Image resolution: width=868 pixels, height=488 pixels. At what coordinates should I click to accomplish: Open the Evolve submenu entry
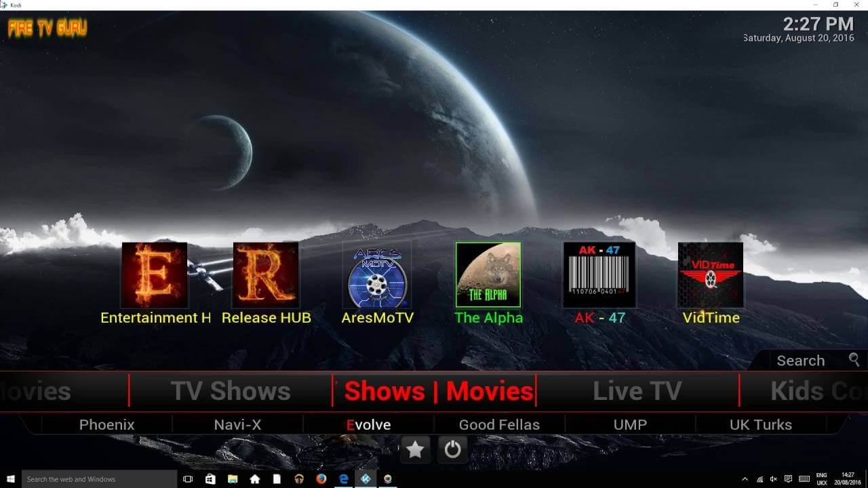tap(368, 425)
